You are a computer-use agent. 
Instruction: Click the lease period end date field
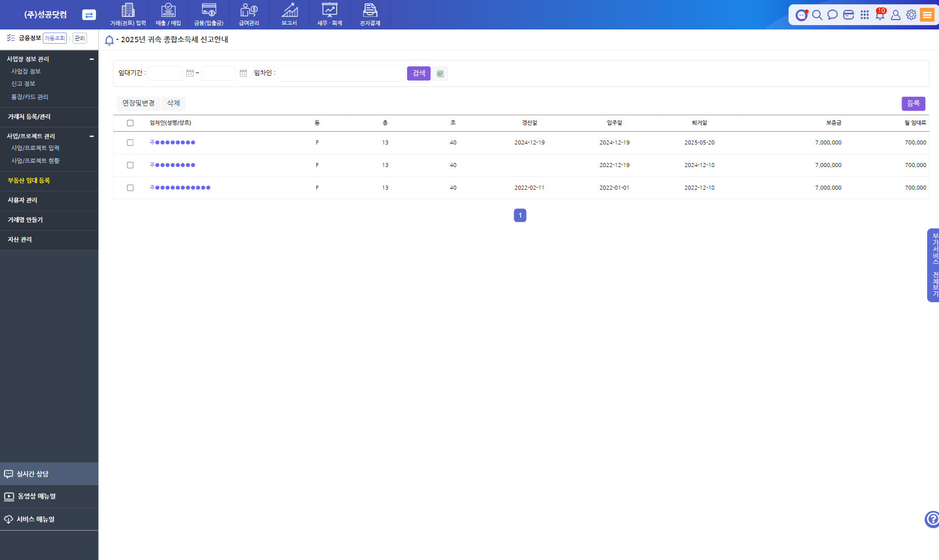218,73
